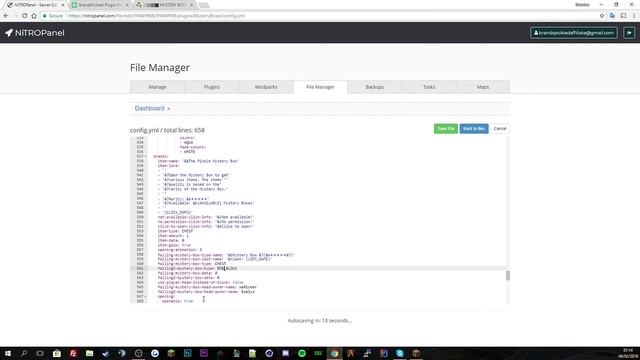Screen dimensions: 640x360
Task: Click the 'config.yml / total lines: 658' heading
Action: tap(167, 130)
